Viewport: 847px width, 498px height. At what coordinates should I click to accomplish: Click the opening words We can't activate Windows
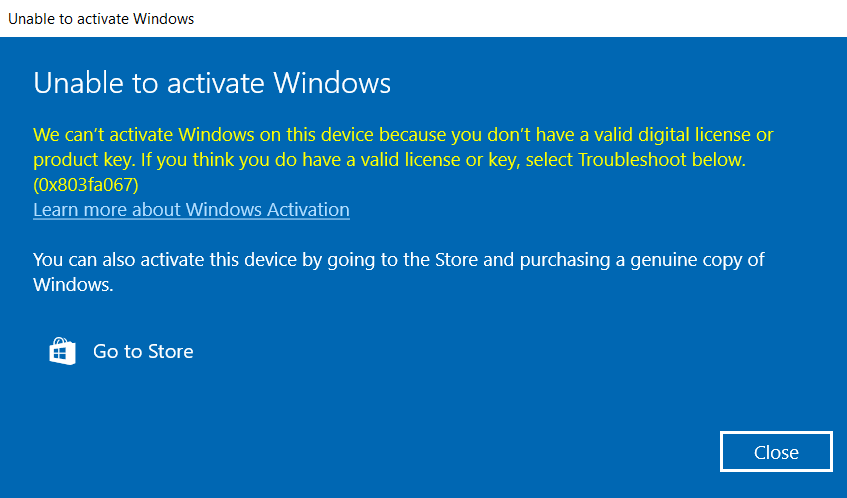(x=144, y=134)
